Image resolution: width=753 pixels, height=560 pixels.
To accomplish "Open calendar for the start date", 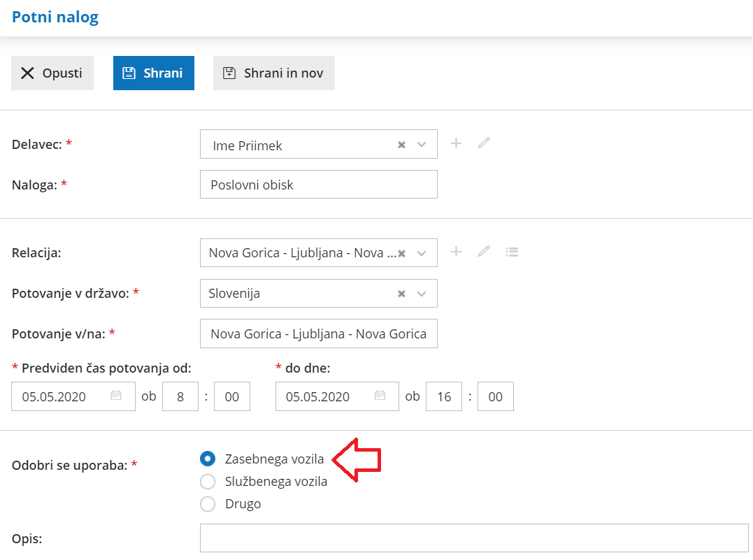I will (116, 396).
